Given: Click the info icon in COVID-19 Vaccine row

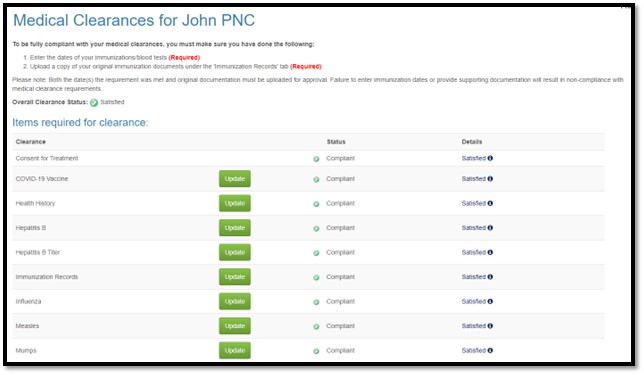Looking at the screenshot, I should point(490,179).
